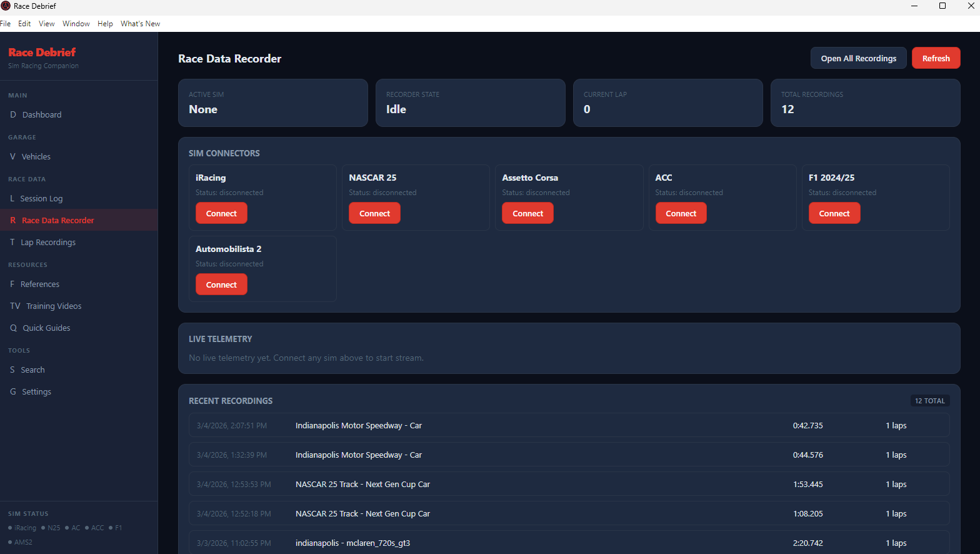Image resolution: width=980 pixels, height=554 pixels.
Task: Click the LIVE TELEMETRY section heading
Action: 221,339
